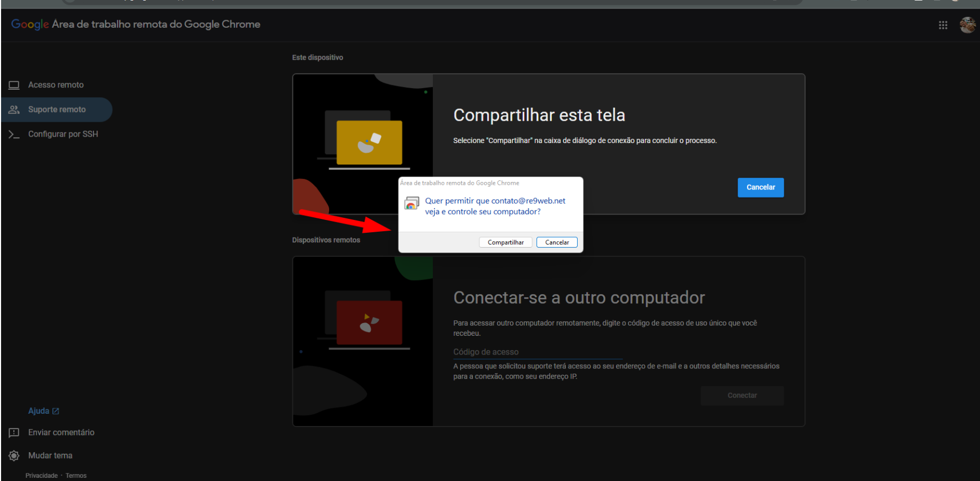Viewport: 980px width, 481px height.
Task: Click the SSH terminal prompt icon
Action: pyautogui.click(x=14, y=134)
